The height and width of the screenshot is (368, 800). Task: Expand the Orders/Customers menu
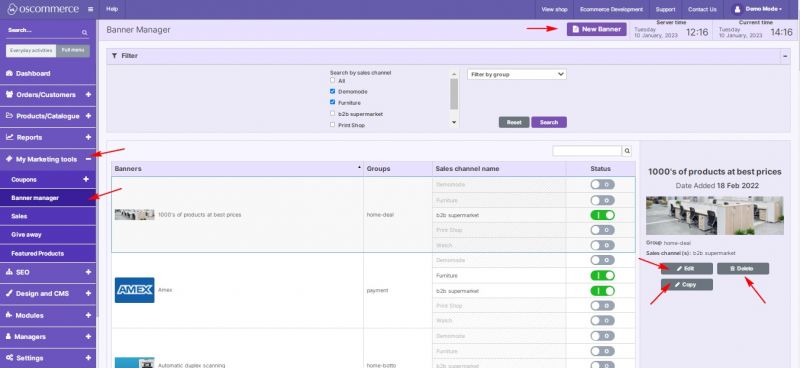pos(88,94)
